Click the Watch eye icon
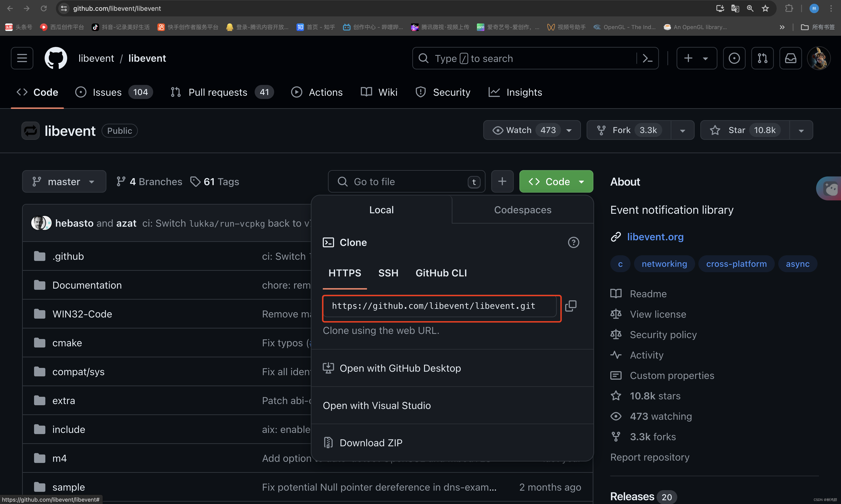 pos(496,130)
